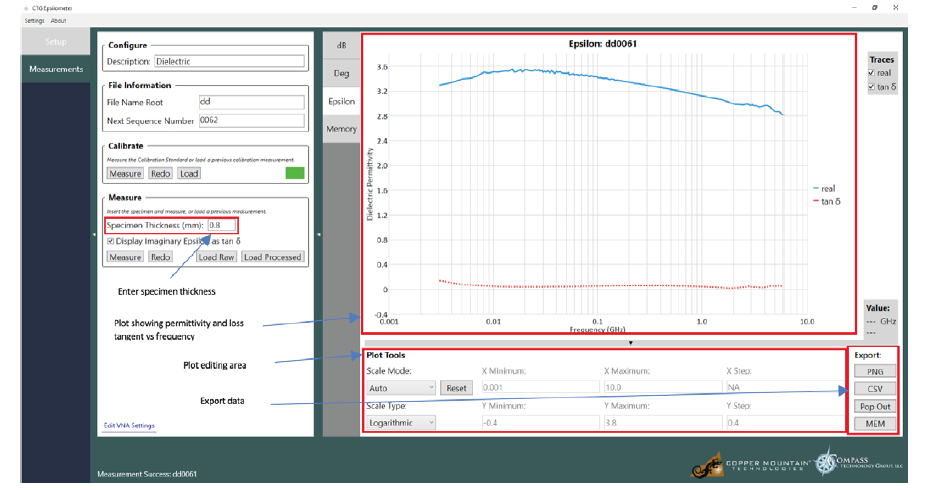933x490 pixels.
Task: Click the Pop Out export button
Action: pyautogui.click(x=874, y=407)
